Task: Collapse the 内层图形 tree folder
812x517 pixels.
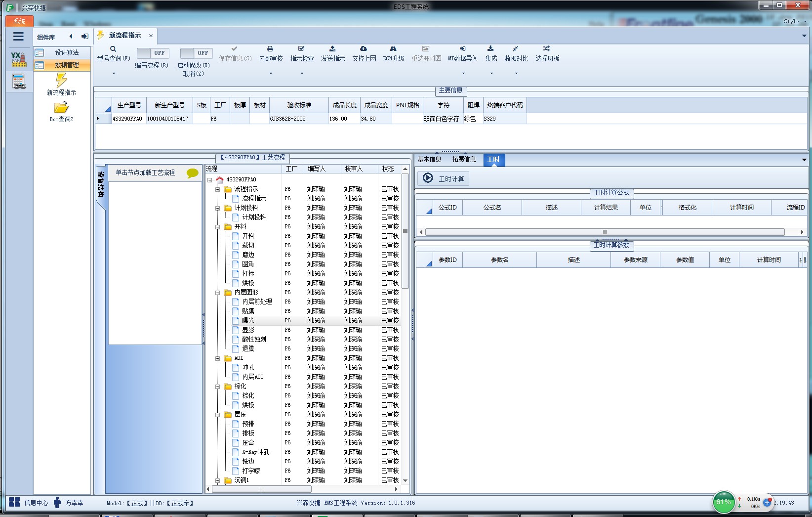Action: click(x=218, y=293)
